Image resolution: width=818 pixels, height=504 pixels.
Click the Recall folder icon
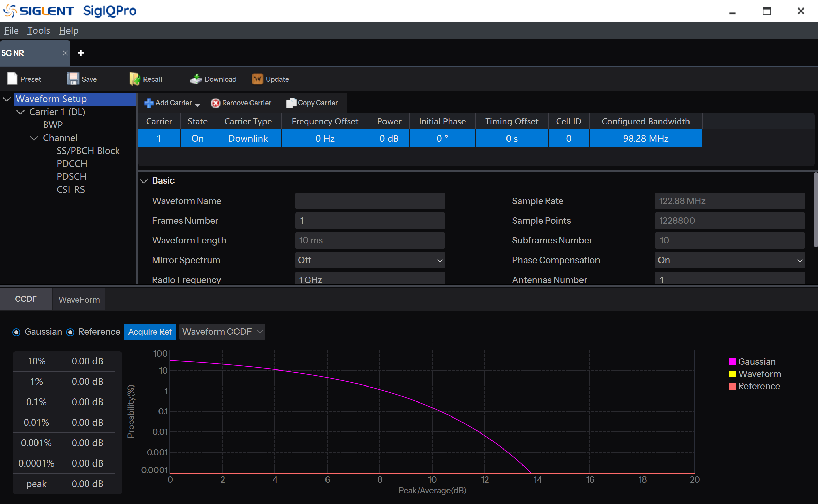pyautogui.click(x=134, y=79)
